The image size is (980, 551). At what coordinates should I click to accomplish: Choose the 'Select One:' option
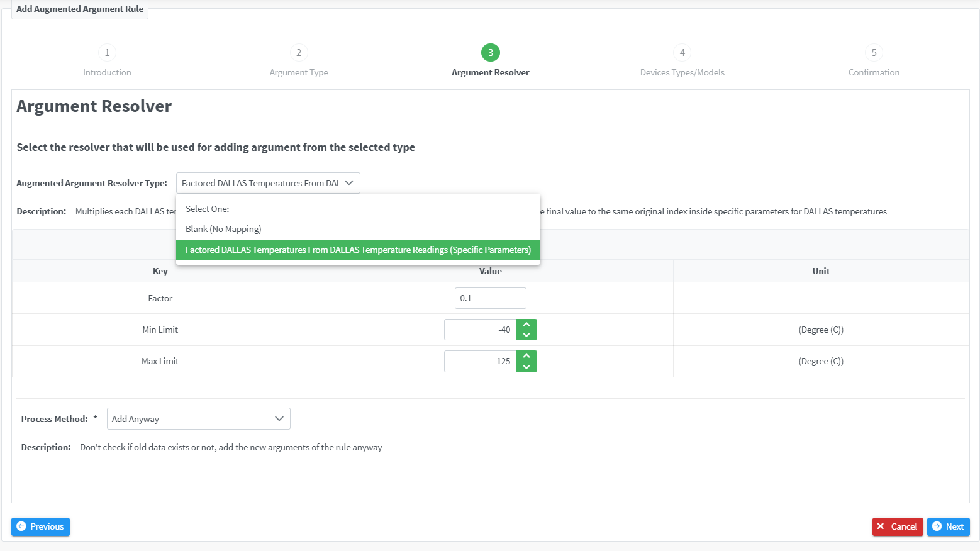click(x=358, y=209)
